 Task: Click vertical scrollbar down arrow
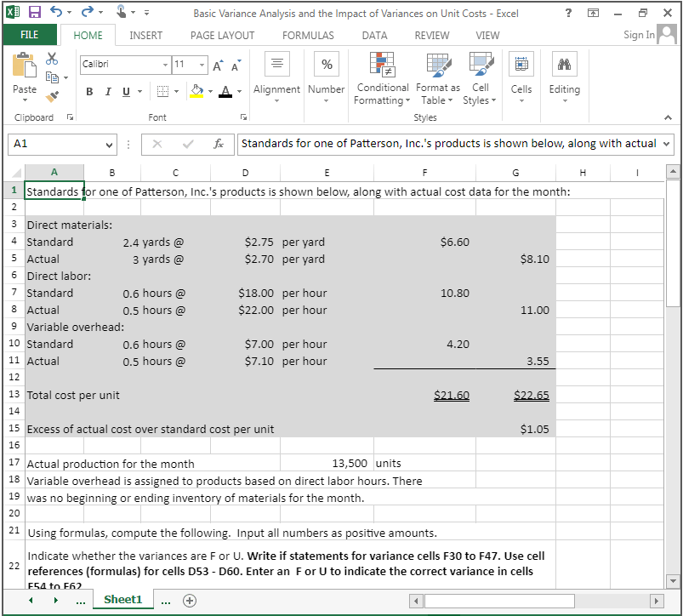point(673,581)
